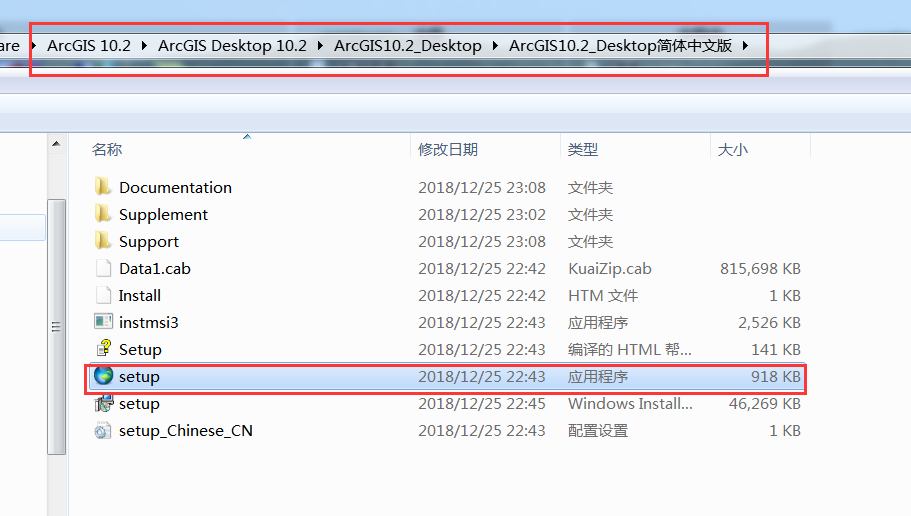The width and height of the screenshot is (911, 516).
Task: Select the Supplement folder icon
Action: 103,214
